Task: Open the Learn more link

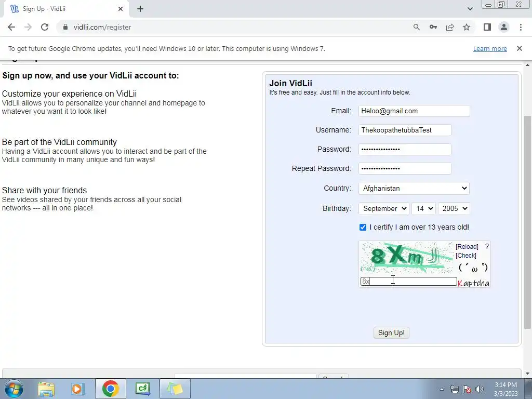Action: [490, 48]
